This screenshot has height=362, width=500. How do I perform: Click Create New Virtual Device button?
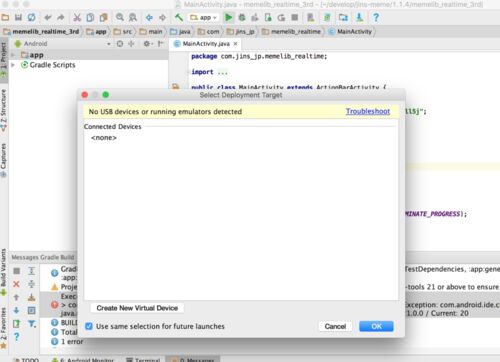137,308
